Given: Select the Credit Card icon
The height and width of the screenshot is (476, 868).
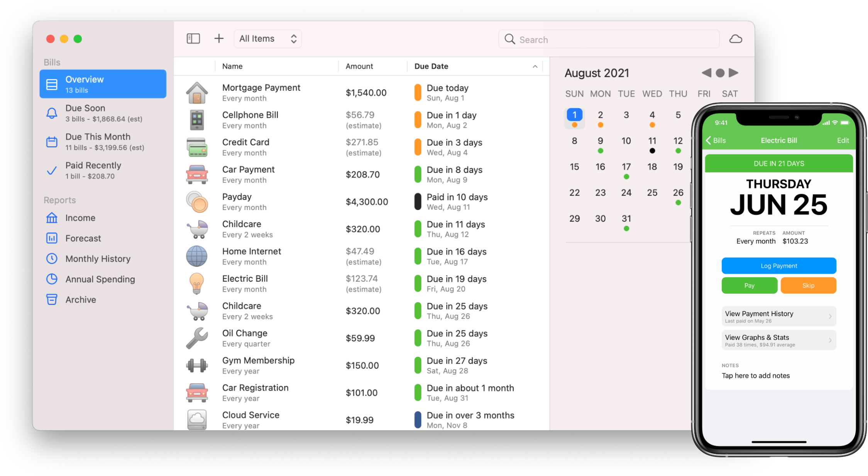Looking at the screenshot, I should tap(197, 147).
